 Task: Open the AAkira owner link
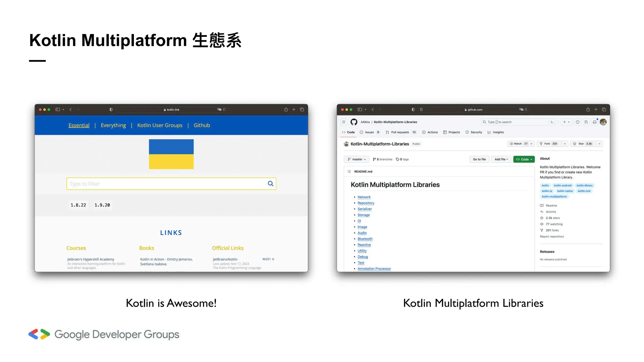click(x=365, y=122)
